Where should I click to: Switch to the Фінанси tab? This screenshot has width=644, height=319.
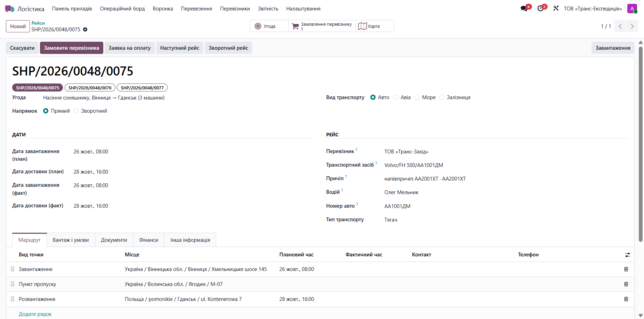(x=149, y=240)
